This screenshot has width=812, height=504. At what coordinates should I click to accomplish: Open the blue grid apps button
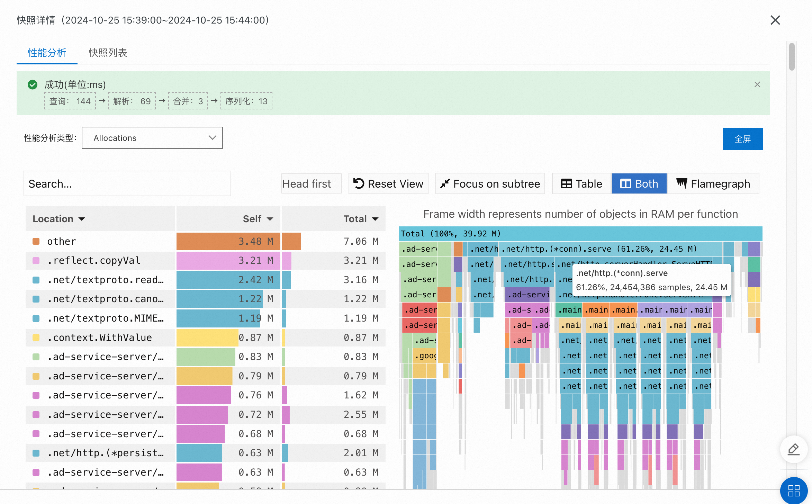pos(794,490)
